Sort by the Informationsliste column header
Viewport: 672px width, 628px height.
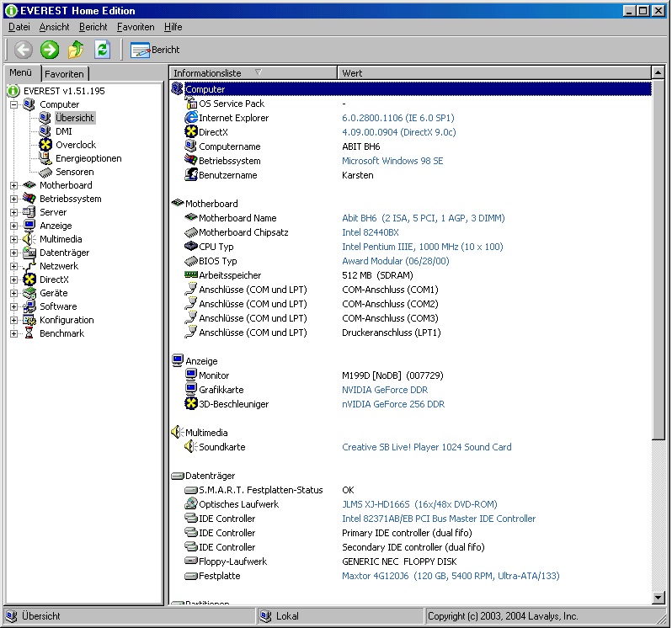point(253,73)
